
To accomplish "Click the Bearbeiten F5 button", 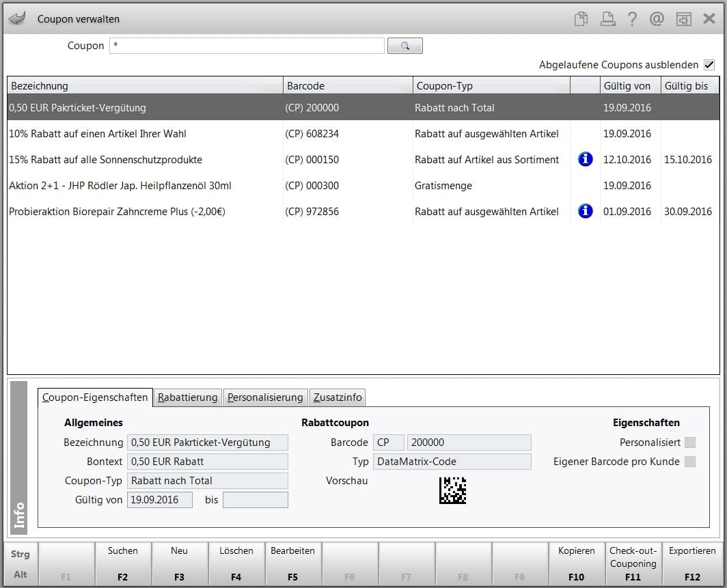I will (x=292, y=563).
